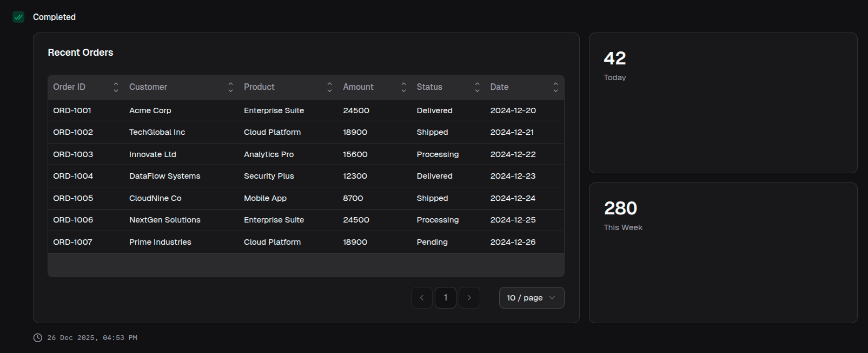
Task: Select page 1 in pagination
Action: pyautogui.click(x=446, y=298)
